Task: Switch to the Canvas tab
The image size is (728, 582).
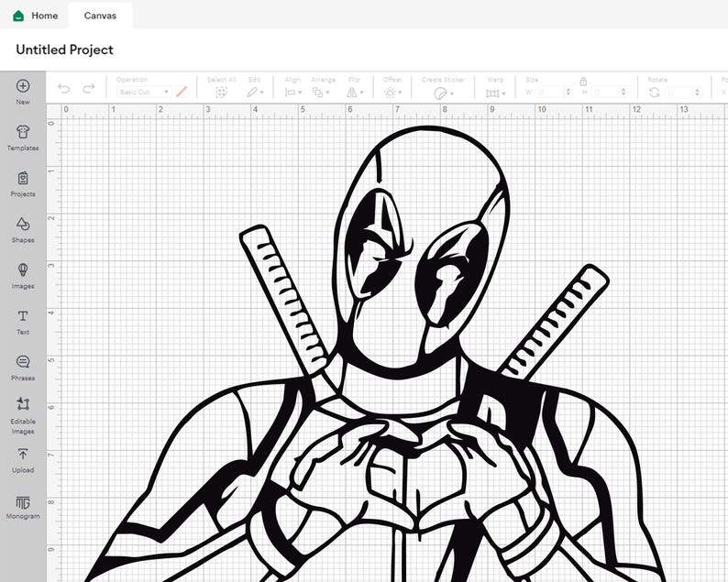Action: coord(100,16)
